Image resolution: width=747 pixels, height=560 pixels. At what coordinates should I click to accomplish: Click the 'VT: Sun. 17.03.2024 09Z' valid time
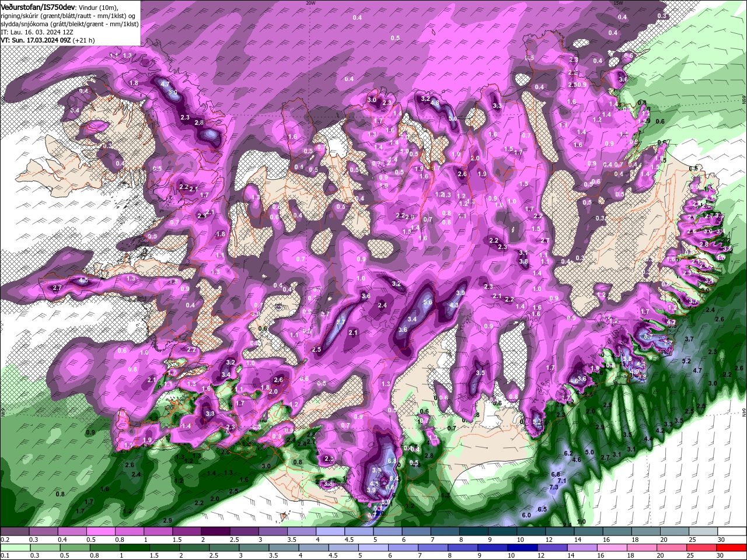36,40
